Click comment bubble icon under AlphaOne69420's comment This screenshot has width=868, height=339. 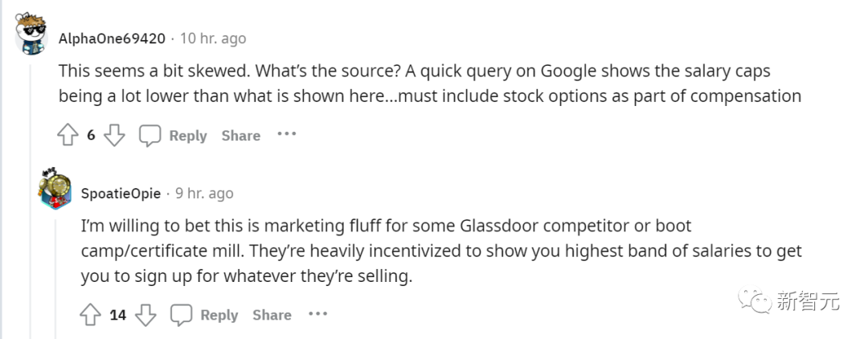point(150,136)
